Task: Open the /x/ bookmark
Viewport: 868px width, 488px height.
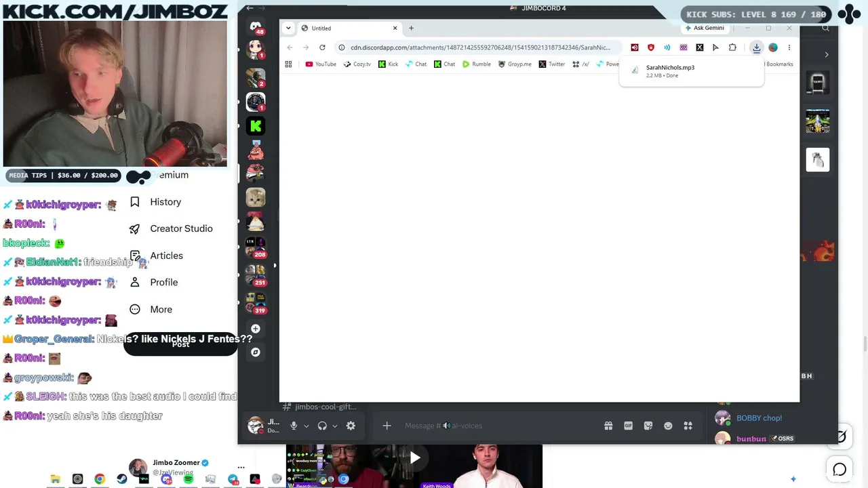Action: (580, 64)
